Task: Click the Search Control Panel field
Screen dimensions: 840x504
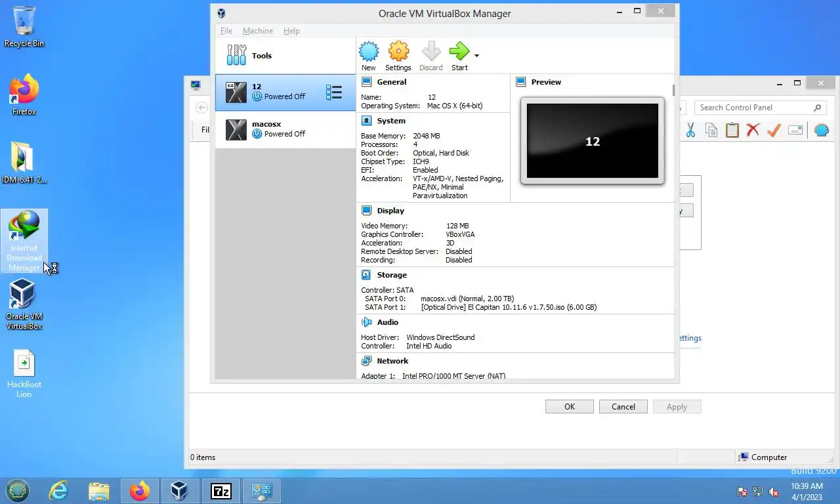Action: pos(760,108)
